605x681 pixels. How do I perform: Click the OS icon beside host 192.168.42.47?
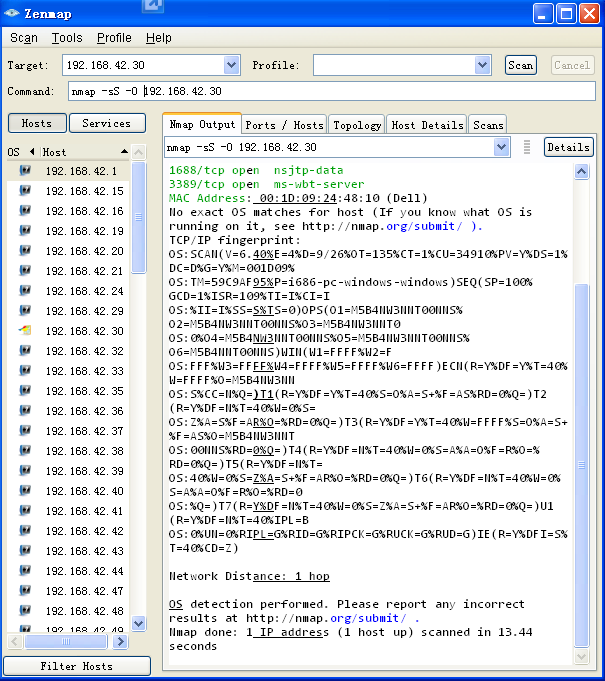point(25,590)
